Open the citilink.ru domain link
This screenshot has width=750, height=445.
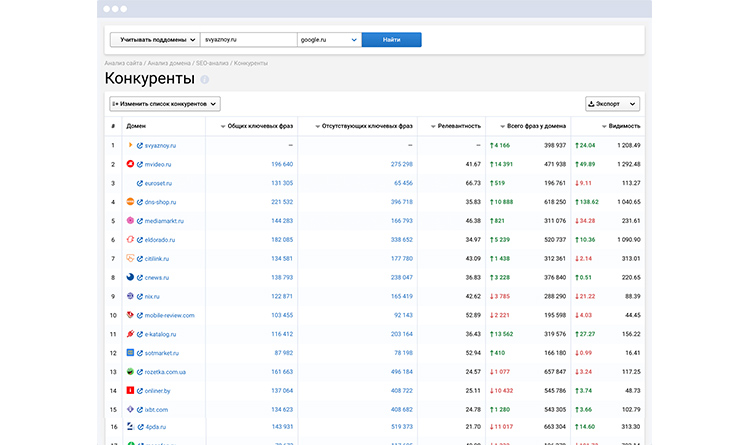[157, 259]
